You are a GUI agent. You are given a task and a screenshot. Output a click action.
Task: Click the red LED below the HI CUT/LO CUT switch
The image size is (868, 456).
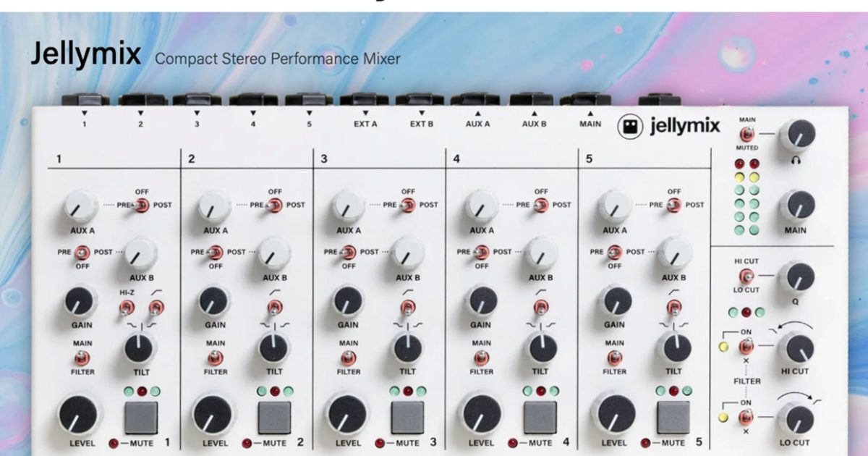click(x=746, y=313)
